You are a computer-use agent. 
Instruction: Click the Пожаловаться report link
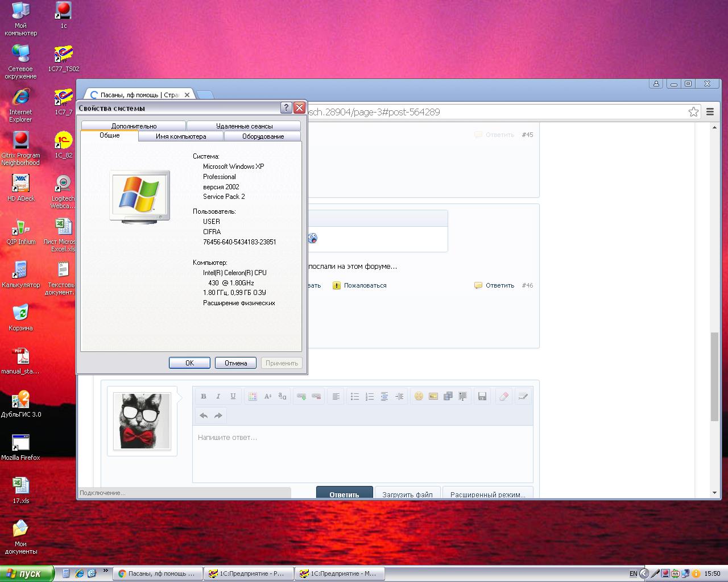(x=365, y=285)
